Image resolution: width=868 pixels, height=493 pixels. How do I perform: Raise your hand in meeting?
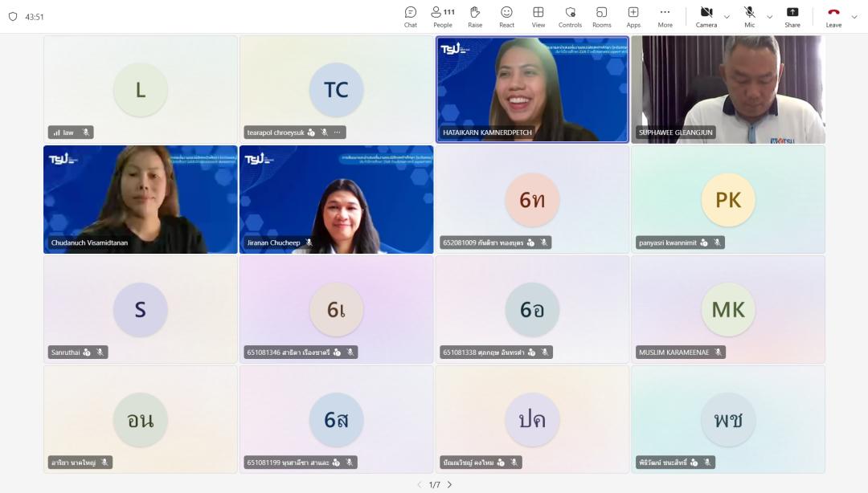click(x=475, y=16)
